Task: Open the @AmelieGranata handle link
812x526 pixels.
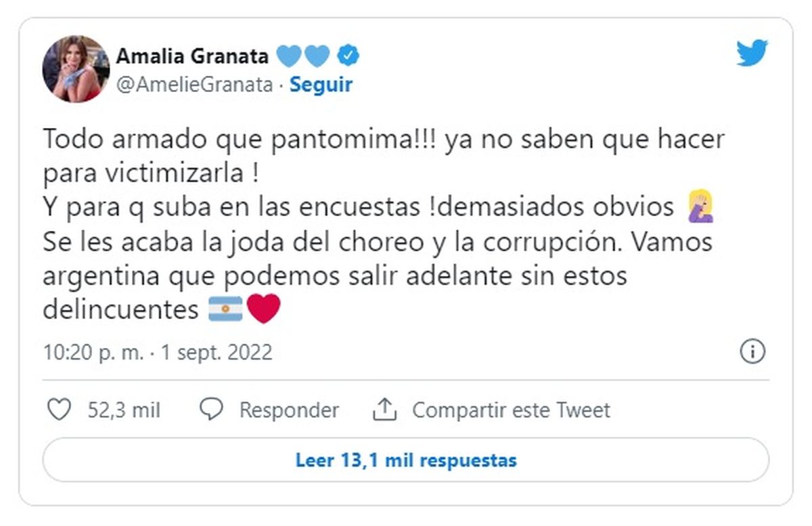Action: 195,85
